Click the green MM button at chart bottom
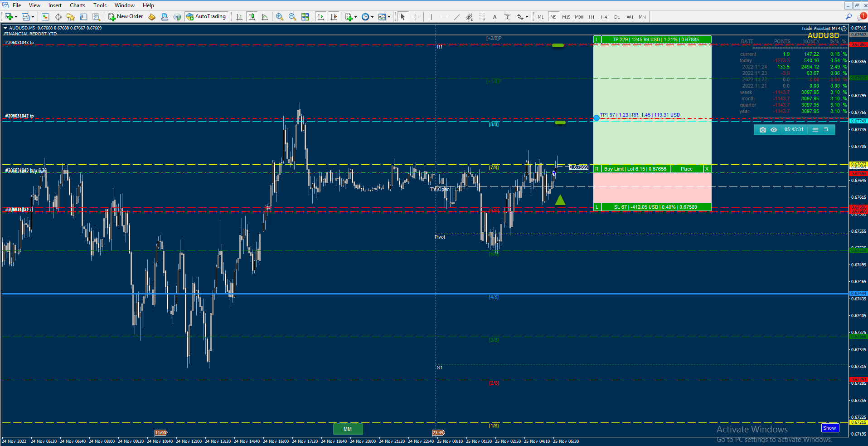Viewport: 868px width, 446px height. pos(348,429)
